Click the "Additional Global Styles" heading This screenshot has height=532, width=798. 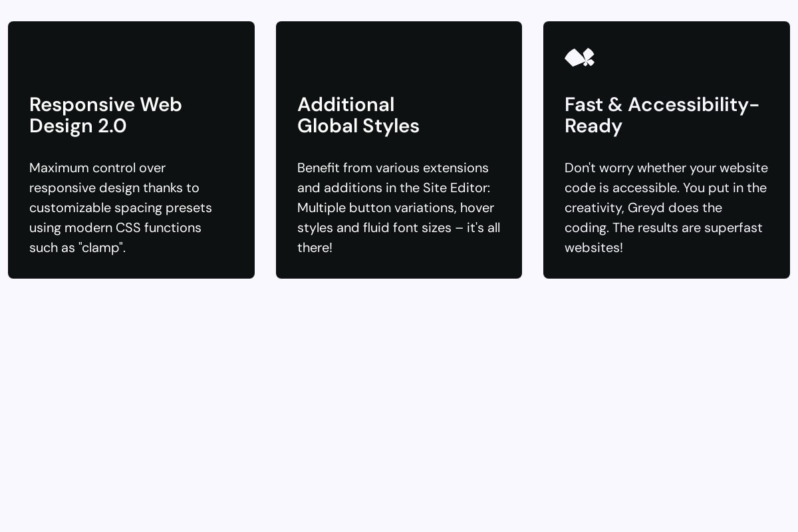pos(358,115)
